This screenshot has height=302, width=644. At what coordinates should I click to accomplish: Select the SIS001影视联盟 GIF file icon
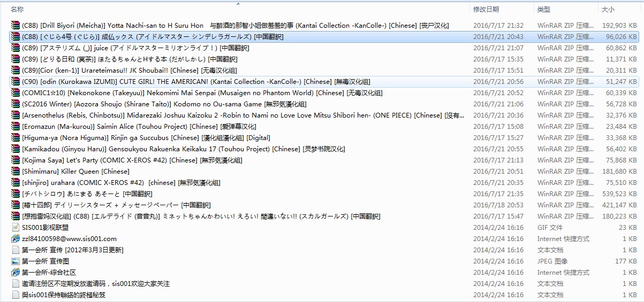point(16,228)
